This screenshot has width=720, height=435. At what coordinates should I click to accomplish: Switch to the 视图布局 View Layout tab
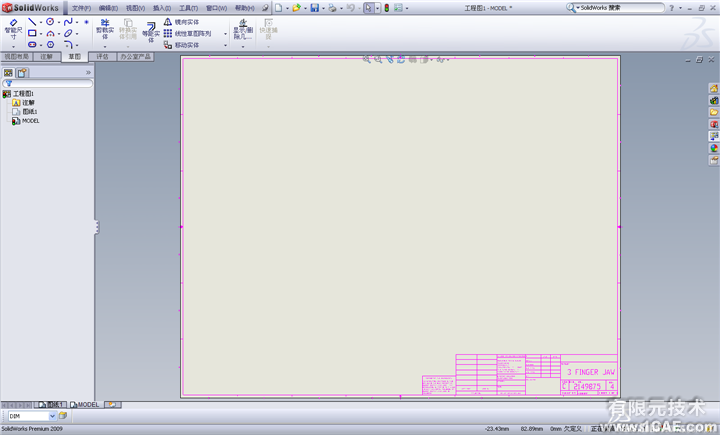pos(17,56)
